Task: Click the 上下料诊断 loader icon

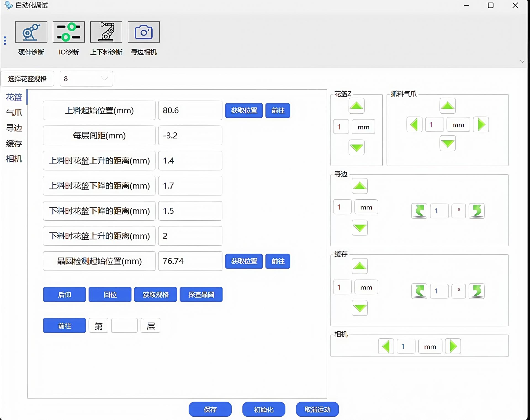Action: click(106, 32)
